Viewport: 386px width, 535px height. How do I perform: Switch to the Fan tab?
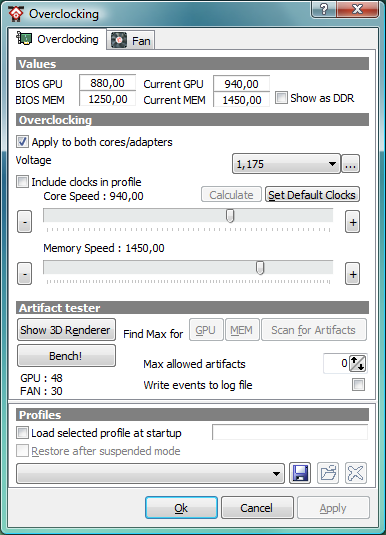[131, 41]
